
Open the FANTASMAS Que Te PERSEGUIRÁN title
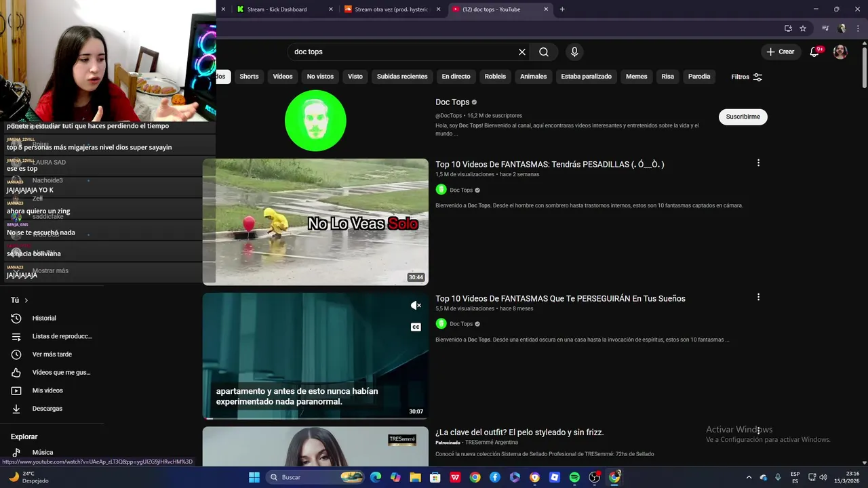pyautogui.click(x=560, y=298)
